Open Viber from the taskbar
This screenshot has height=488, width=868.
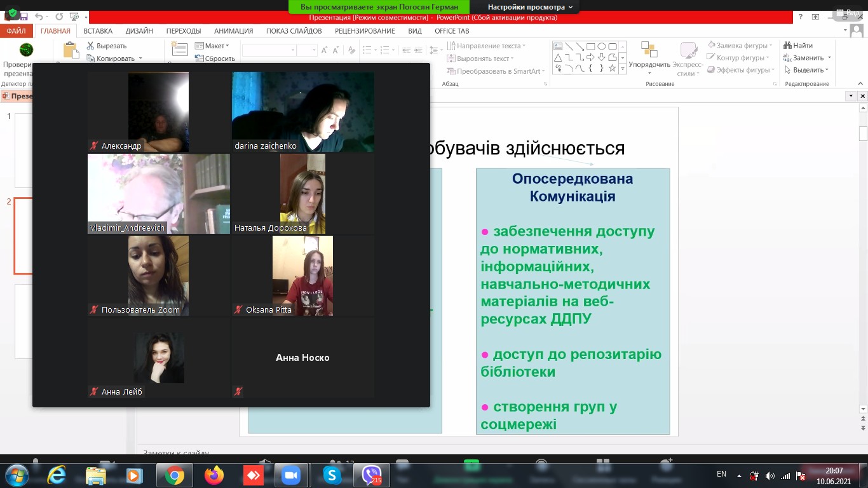click(371, 475)
